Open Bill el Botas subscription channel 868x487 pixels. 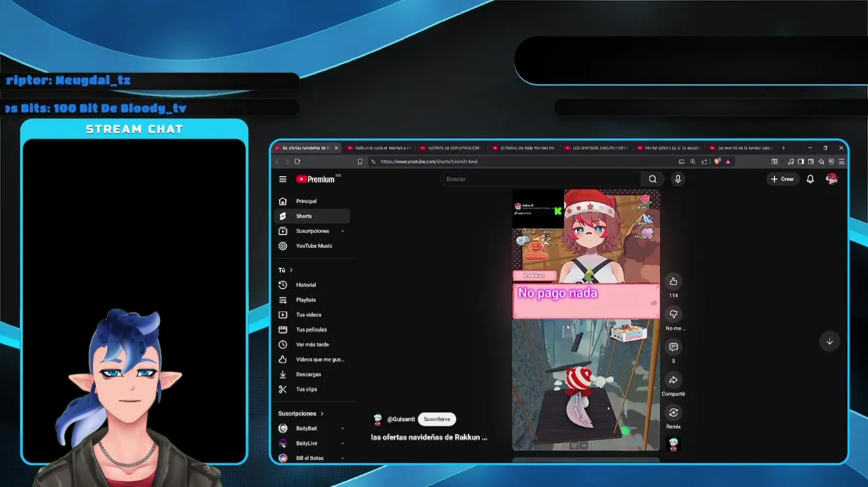click(x=312, y=458)
